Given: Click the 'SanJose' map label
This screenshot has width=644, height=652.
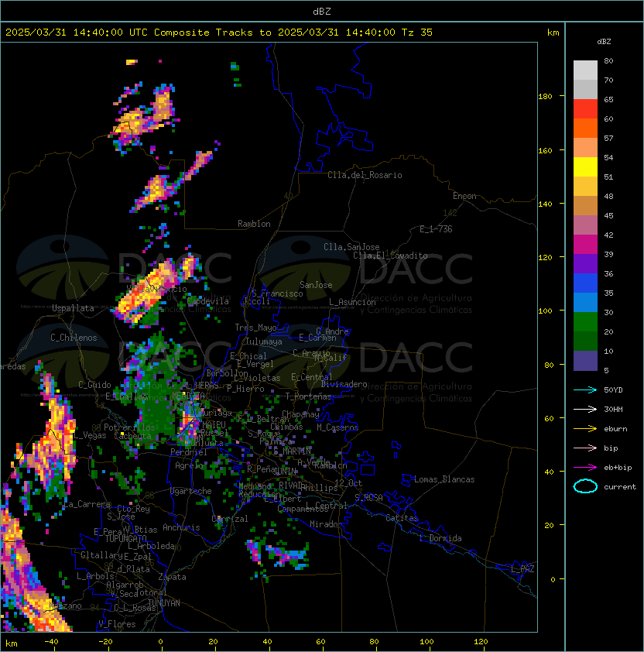Looking at the screenshot, I should pyautogui.click(x=316, y=285).
